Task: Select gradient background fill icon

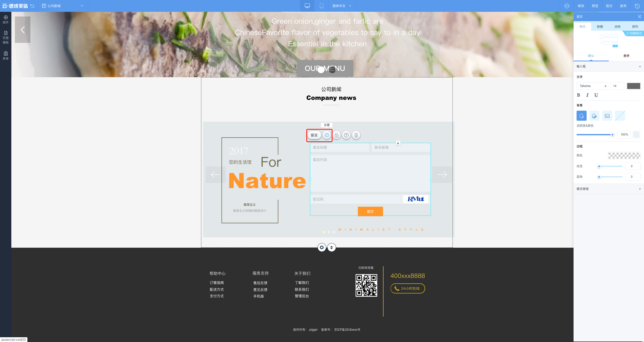Action: (594, 116)
